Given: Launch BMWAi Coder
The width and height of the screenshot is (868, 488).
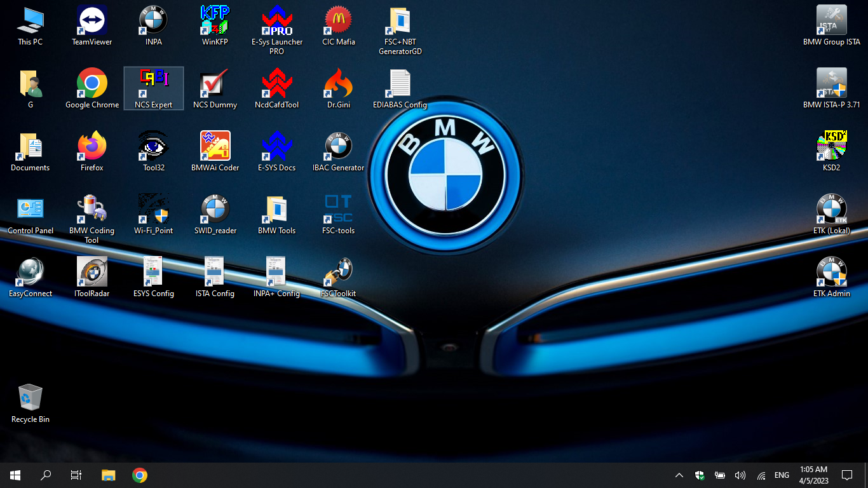Looking at the screenshot, I should [x=215, y=144].
